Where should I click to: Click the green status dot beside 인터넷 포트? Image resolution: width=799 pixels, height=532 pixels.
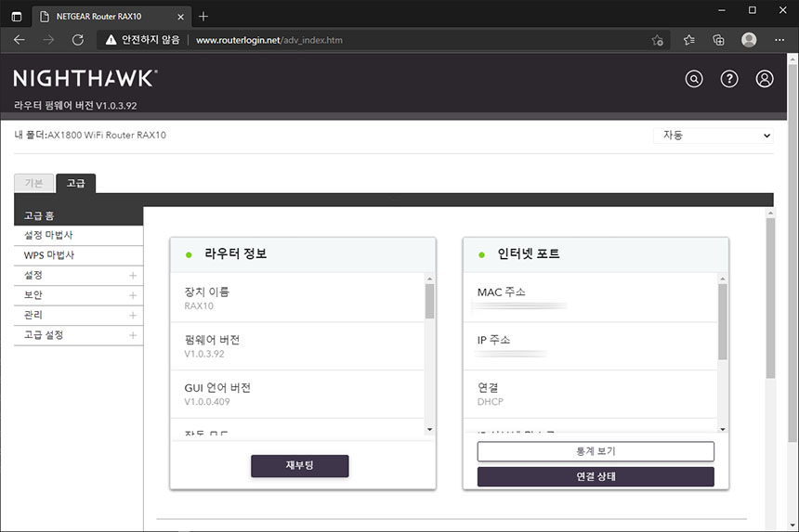point(481,254)
